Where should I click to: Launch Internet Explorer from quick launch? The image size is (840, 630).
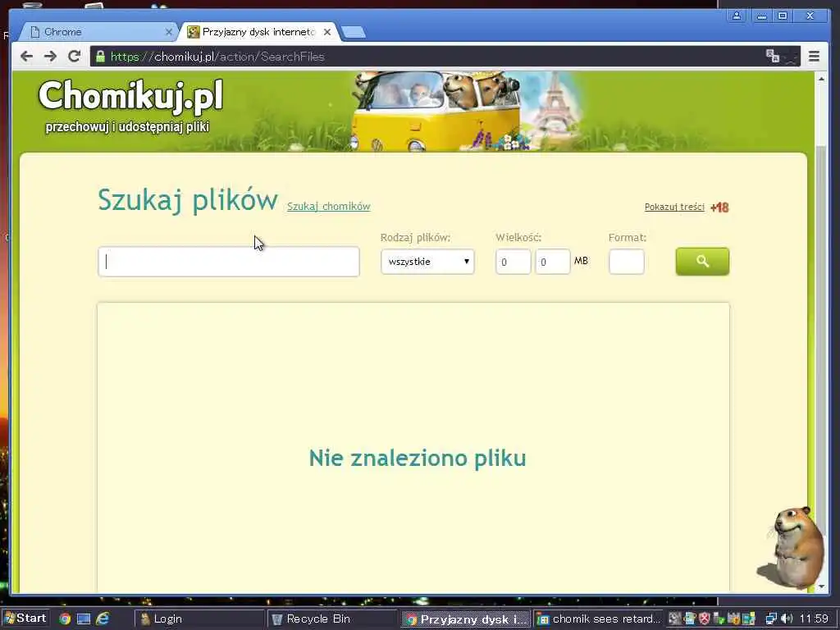coord(103,619)
